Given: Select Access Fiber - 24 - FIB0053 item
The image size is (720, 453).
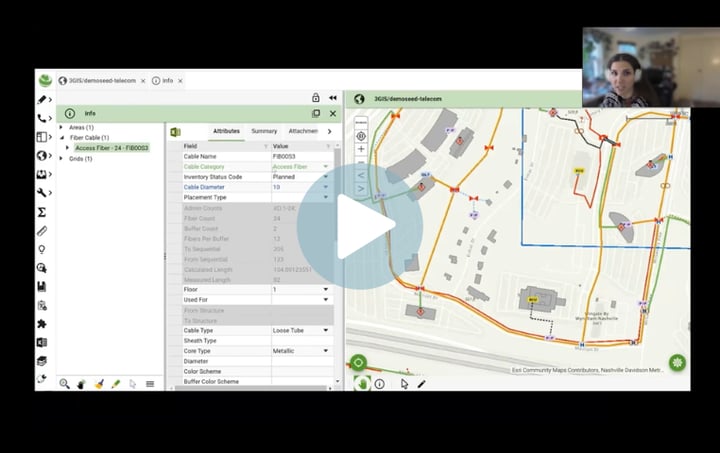Looking at the screenshot, I should click(x=112, y=148).
